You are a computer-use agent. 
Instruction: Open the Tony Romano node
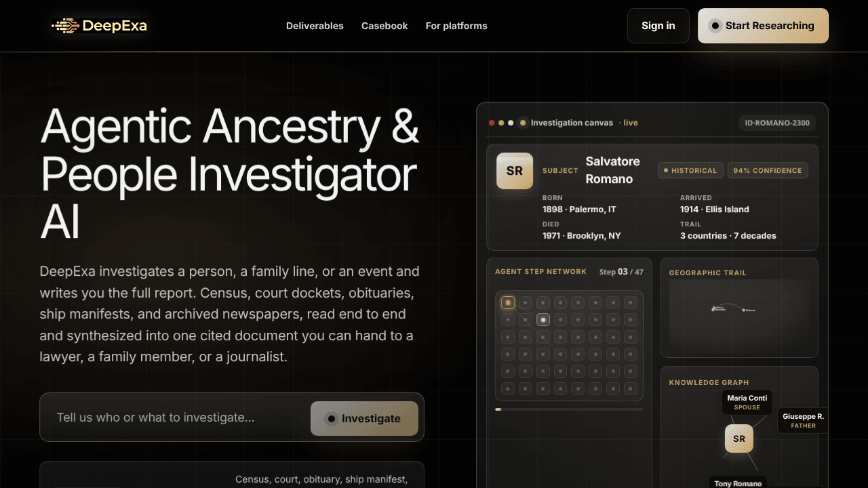pos(738,483)
